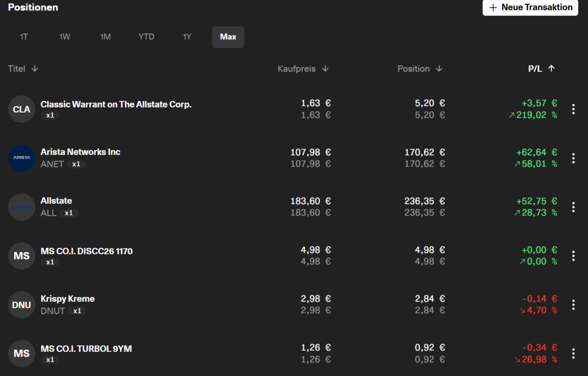Click the -0,14 € loss value
588x376 pixels.
540,298
